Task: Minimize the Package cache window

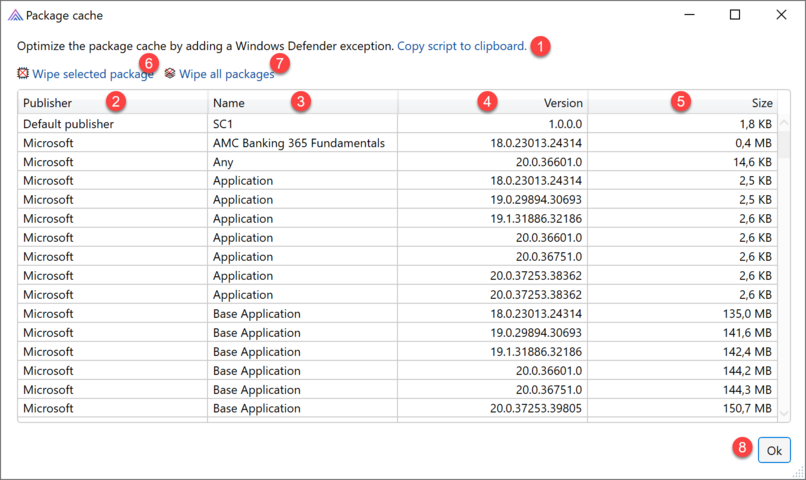Action: (x=689, y=15)
